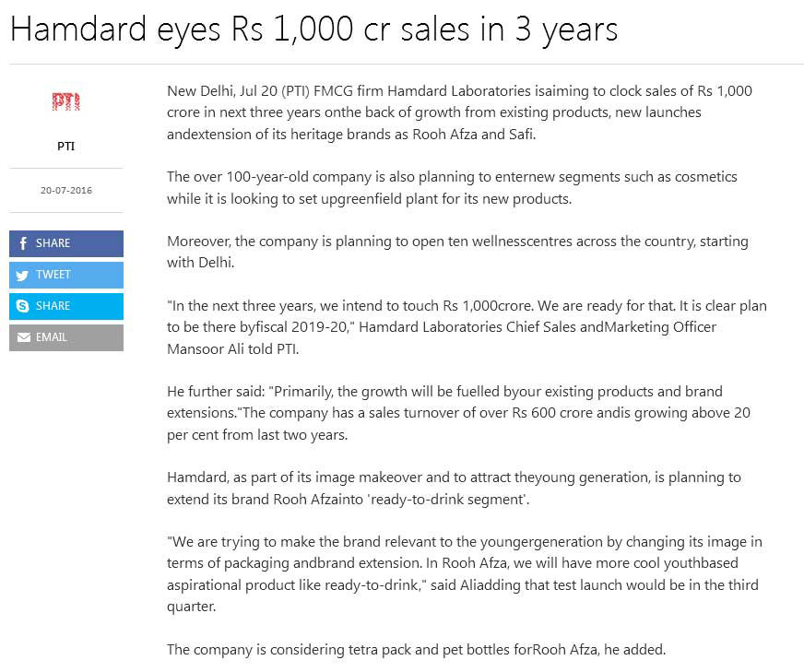The height and width of the screenshot is (672, 804).
Task: Click the Skype logo icon
Action: [22, 306]
